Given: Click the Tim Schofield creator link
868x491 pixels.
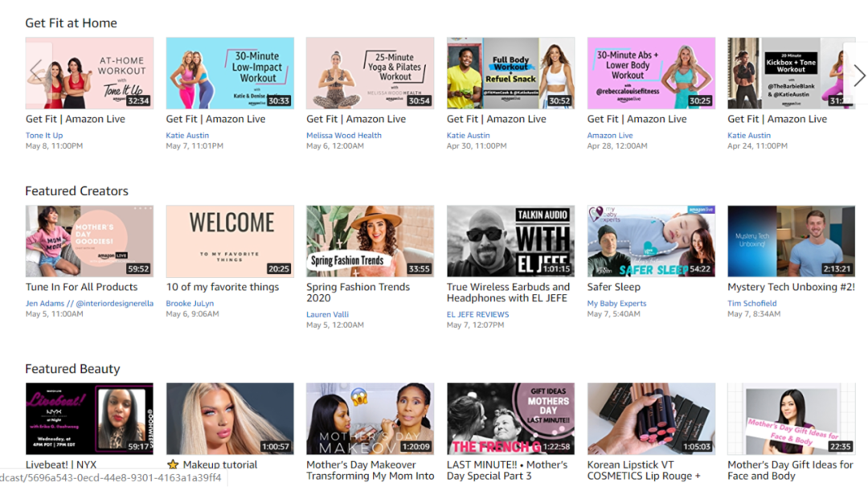Looking at the screenshot, I should click(751, 303).
